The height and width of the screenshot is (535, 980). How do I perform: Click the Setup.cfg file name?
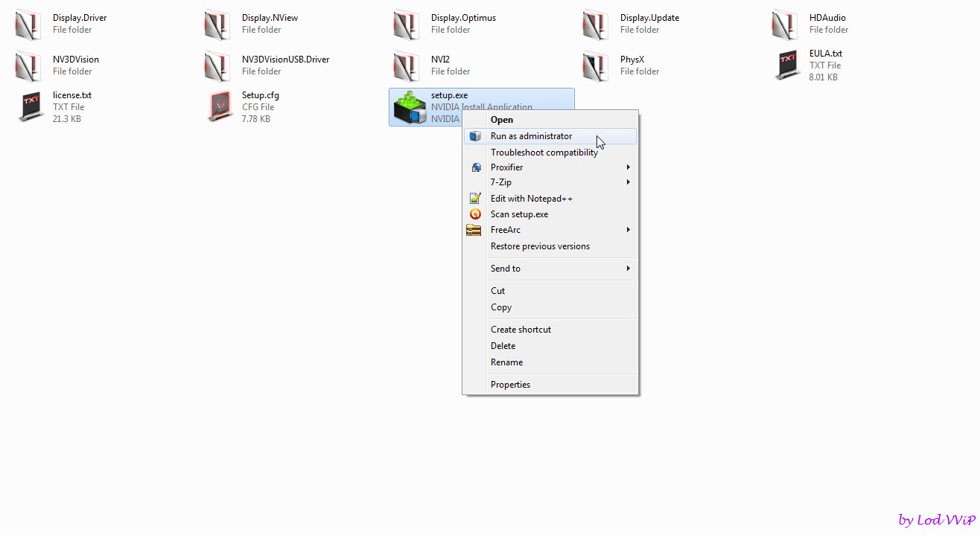pos(261,95)
